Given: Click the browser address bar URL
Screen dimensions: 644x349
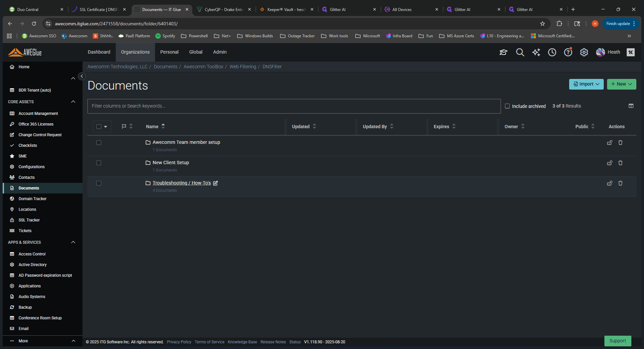Looking at the screenshot, I should pos(116,24).
